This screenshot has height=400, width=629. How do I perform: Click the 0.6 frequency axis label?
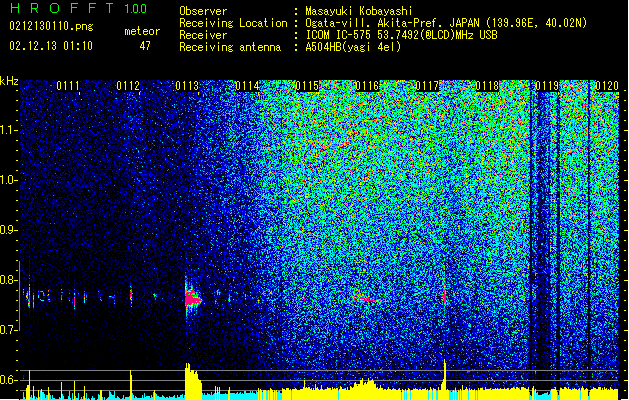[x=9, y=380]
